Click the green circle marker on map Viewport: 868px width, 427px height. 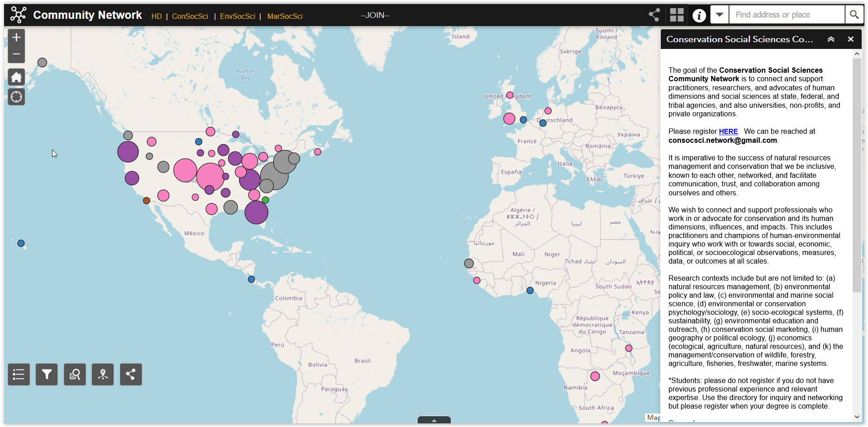266,200
